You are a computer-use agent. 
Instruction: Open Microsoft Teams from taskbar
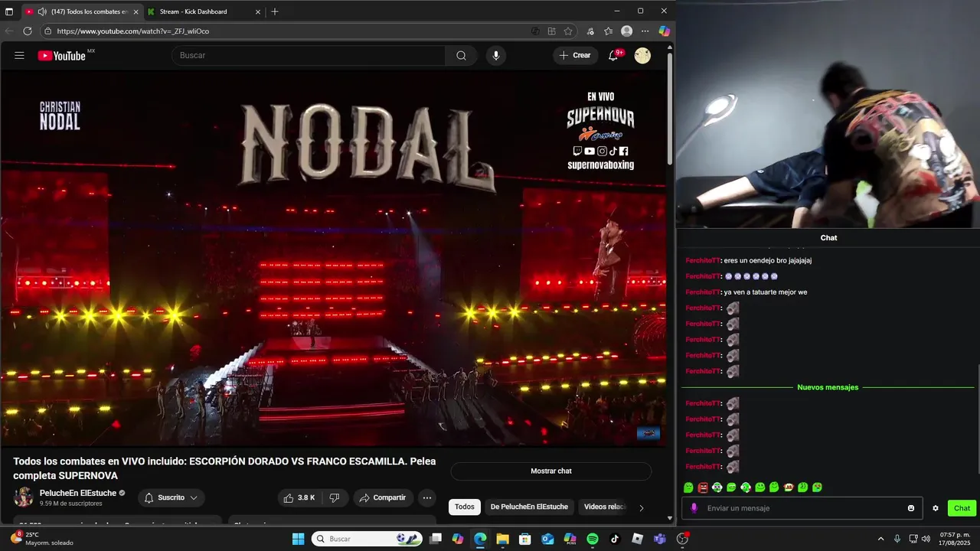660,539
